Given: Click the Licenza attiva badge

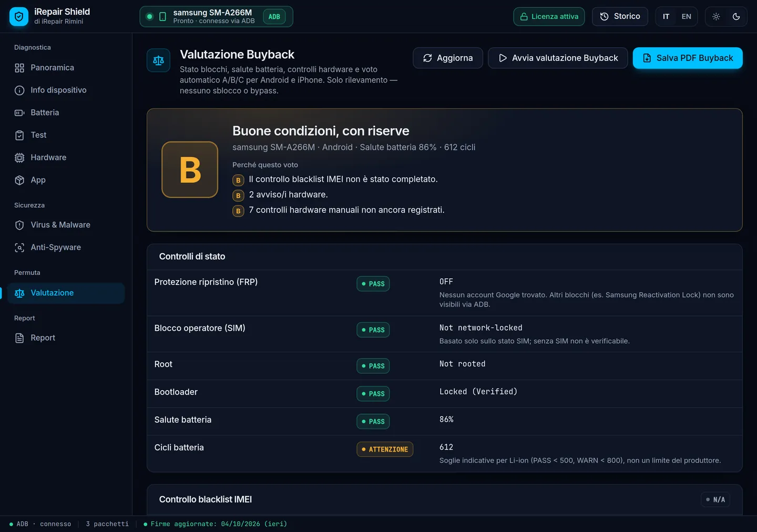Looking at the screenshot, I should pos(549,16).
